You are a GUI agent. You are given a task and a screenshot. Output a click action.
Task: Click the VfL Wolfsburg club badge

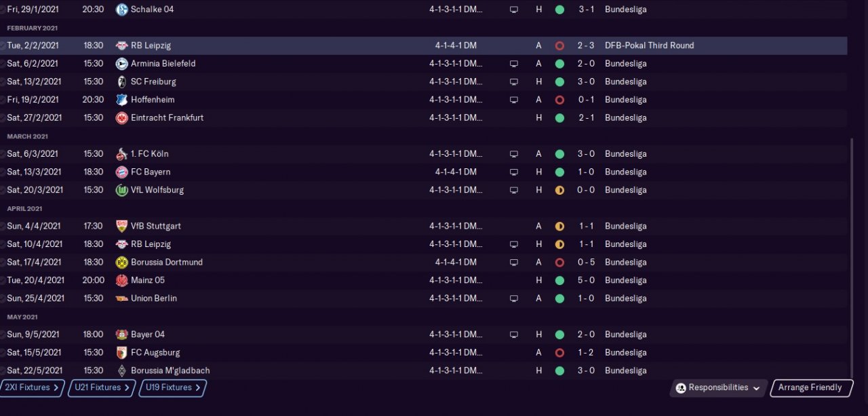click(x=122, y=190)
